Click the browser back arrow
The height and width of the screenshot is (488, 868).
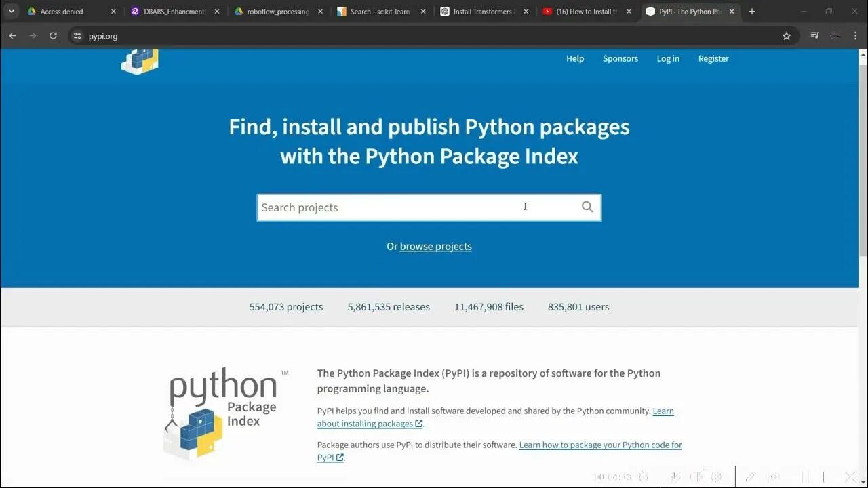pos(12,36)
